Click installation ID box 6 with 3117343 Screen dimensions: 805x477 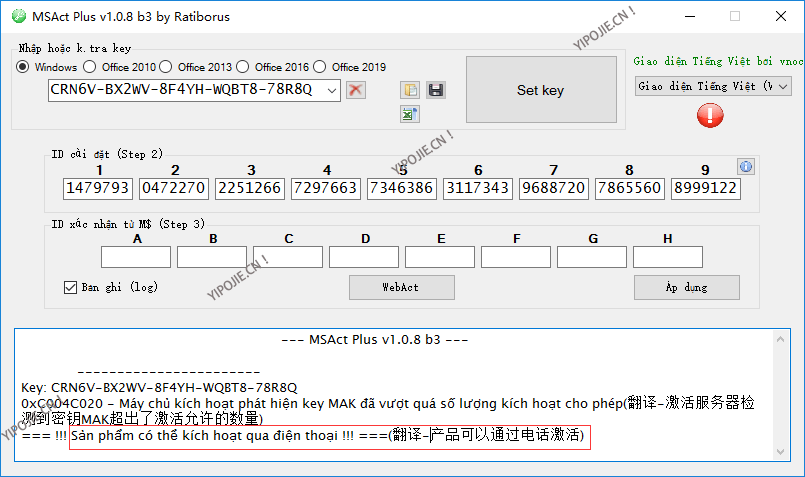coord(477,188)
